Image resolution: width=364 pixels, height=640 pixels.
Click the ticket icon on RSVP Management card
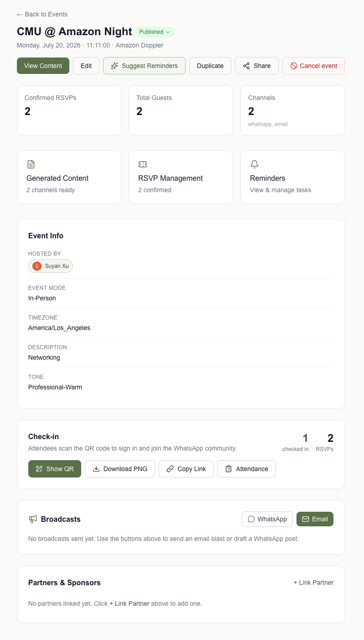[143, 164]
